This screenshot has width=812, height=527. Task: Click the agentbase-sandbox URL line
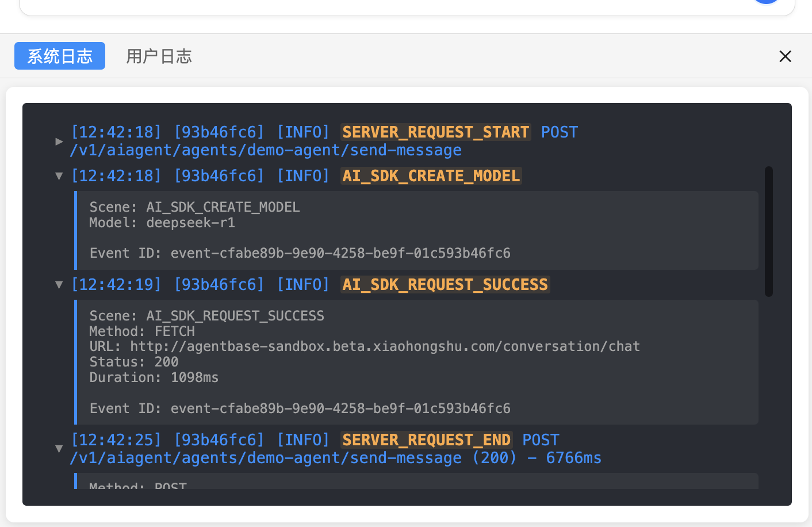pos(365,346)
